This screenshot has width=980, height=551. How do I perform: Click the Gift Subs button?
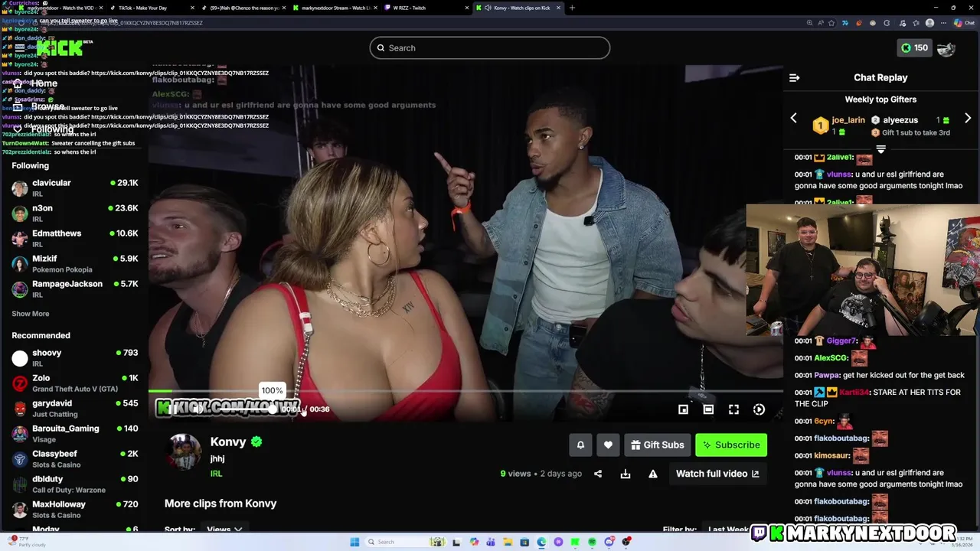pos(657,445)
